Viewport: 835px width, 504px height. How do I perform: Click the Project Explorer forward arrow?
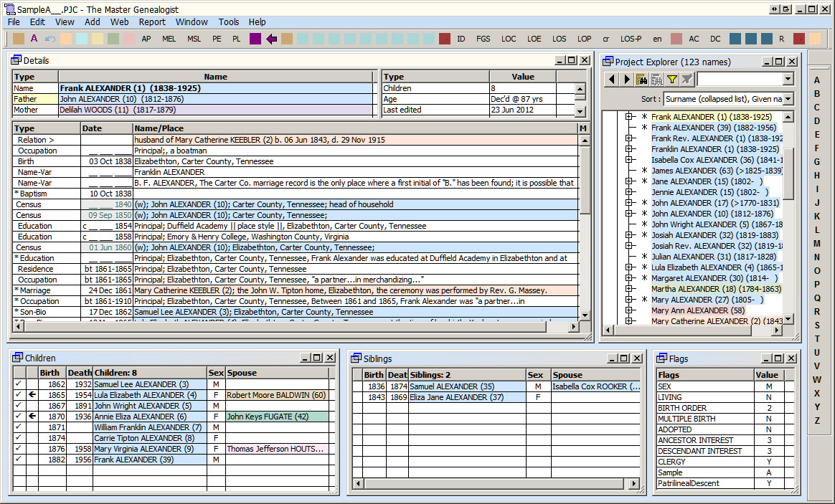pos(627,80)
